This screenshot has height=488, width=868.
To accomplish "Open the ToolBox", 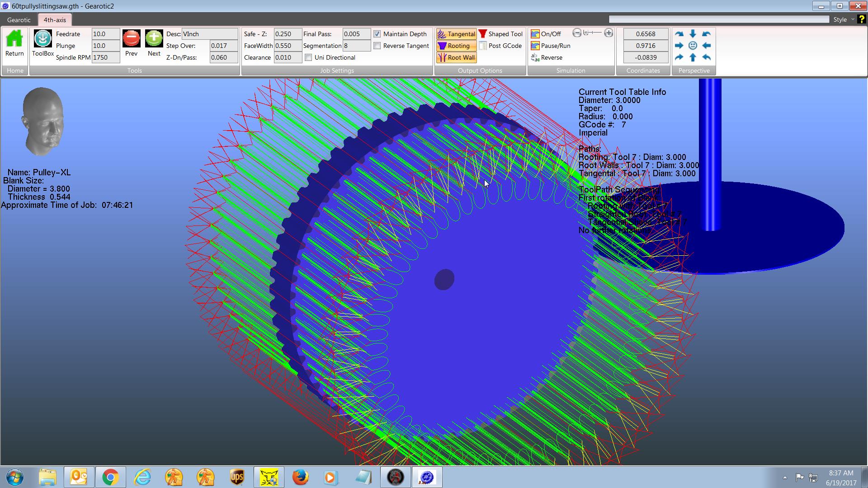I will coord(42,39).
